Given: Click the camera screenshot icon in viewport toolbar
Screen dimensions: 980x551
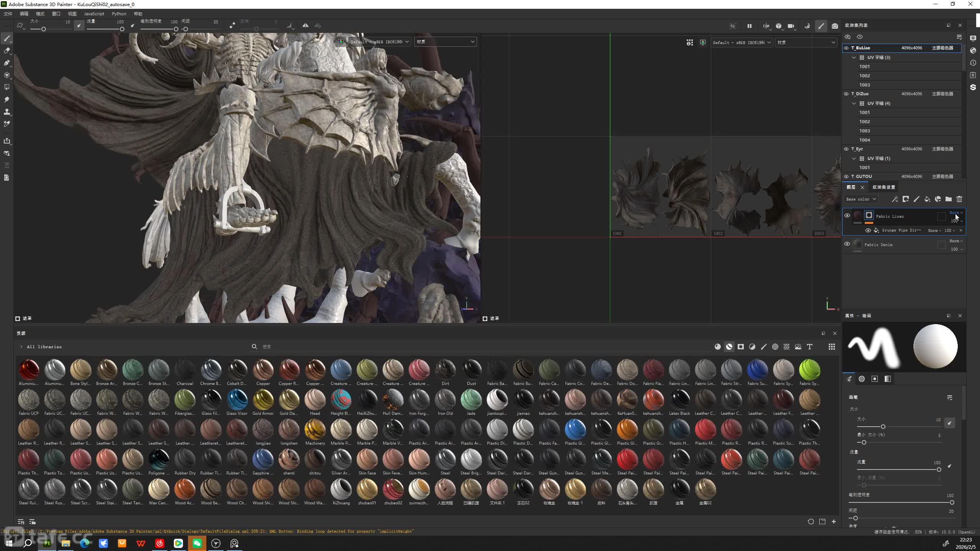Looking at the screenshot, I should click(x=835, y=26).
